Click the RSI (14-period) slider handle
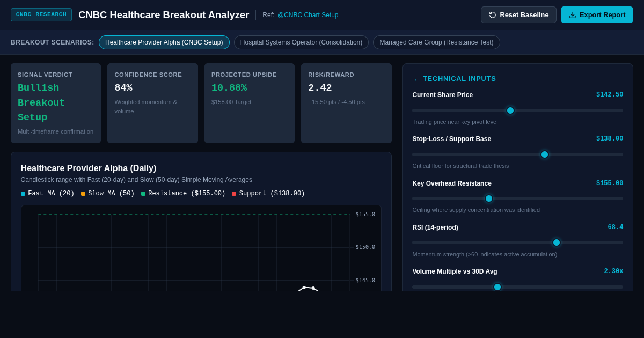 [x=557, y=243]
